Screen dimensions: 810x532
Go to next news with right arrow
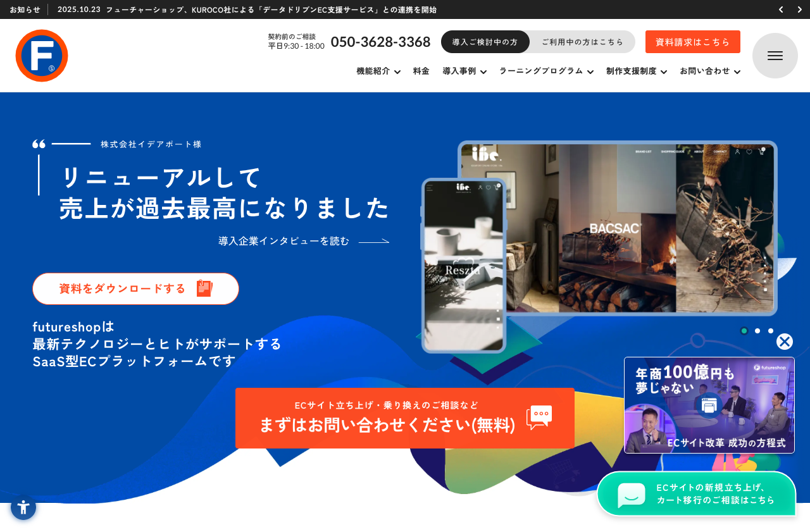click(x=799, y=9)
